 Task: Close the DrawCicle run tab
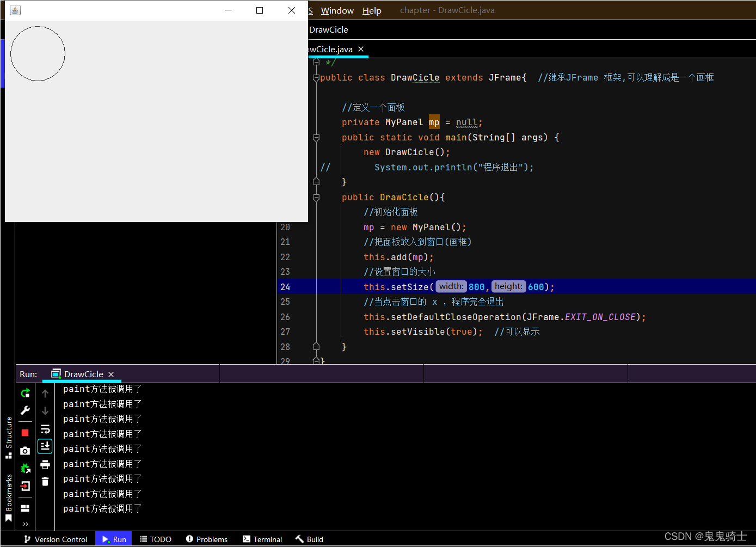111,374
